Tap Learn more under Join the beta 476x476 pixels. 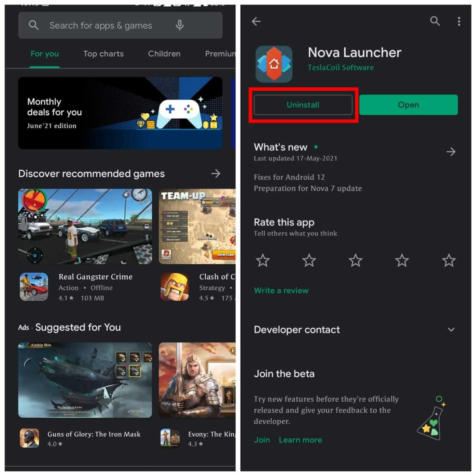click(300, 440)
